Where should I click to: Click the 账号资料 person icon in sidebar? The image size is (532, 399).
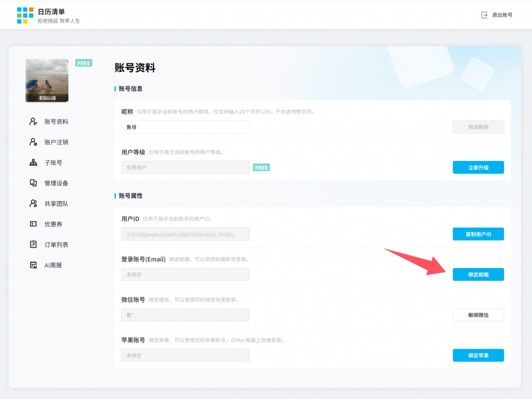tap(33, 122)
